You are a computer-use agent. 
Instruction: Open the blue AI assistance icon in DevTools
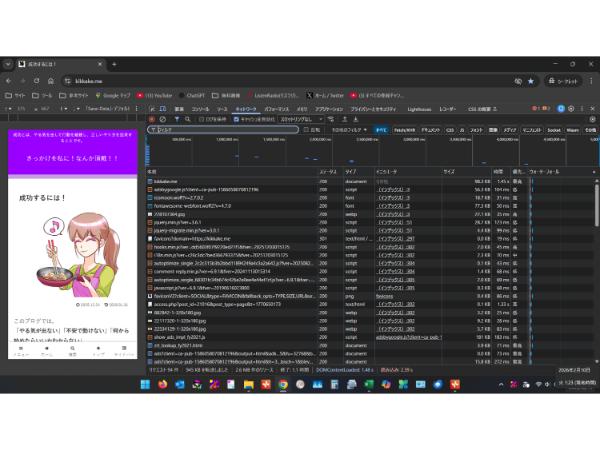[x=561, y=109]
